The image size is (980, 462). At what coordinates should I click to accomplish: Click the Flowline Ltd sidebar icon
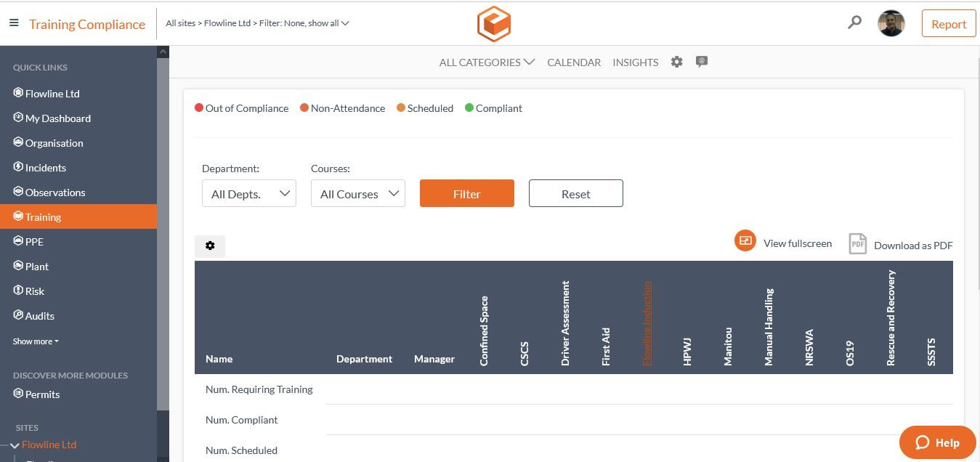pyautogui.click(x=19, y=93)
